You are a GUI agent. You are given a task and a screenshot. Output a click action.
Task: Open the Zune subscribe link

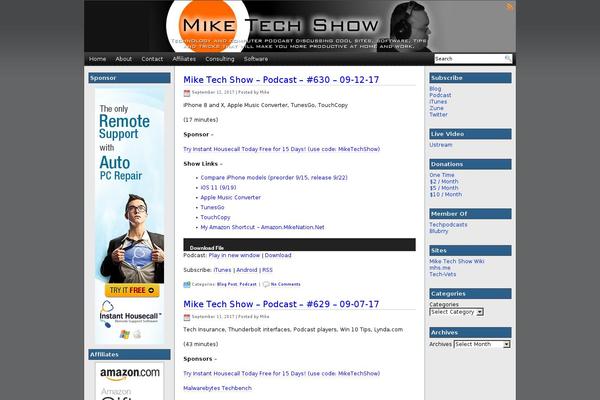point(437,108)
